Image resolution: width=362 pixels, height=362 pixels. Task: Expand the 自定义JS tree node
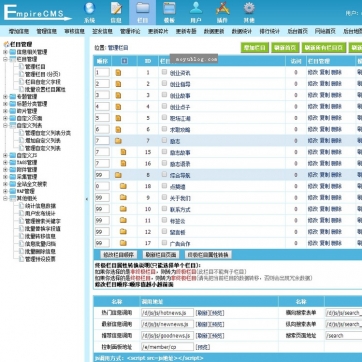click(x=5, y=155)
